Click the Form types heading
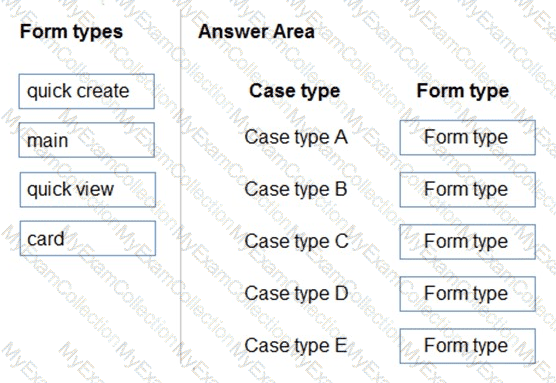The height and width of the screenshot is (383, 556). point(71,32)
